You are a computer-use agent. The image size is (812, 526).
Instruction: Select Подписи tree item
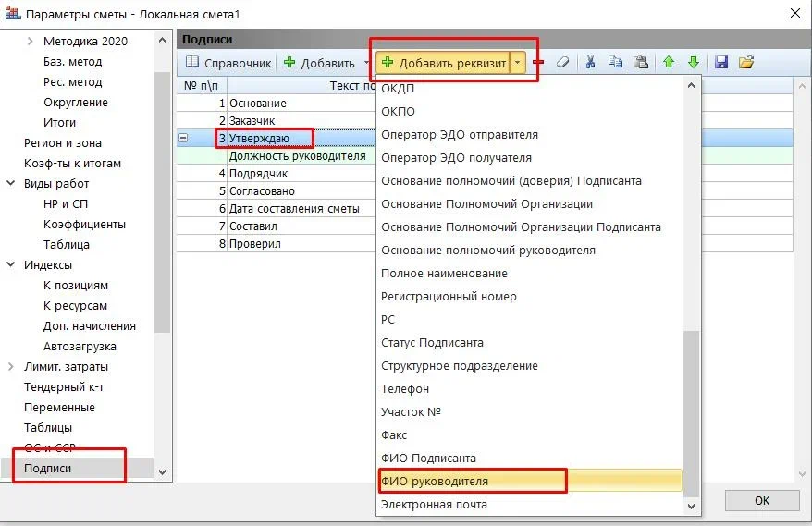point(48,468)
